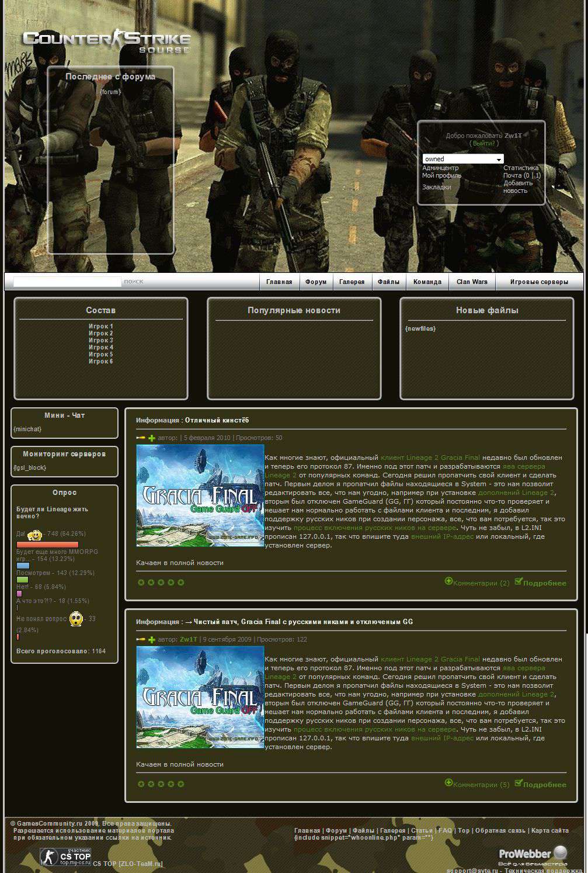The image size is (588, 873).
Task: Click the 'внешний IP-адрес' link in the second post
Action: pos(443,738)
